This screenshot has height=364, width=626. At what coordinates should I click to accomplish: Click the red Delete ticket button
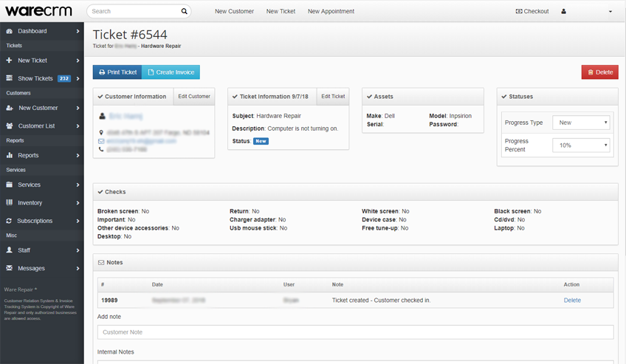[599, 72]
